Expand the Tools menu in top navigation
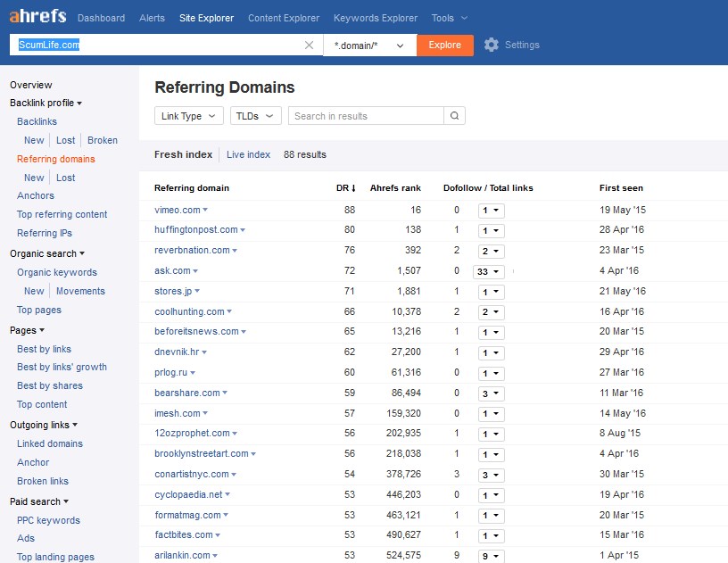The image size is (728, 563). click(x=449, y=18)
